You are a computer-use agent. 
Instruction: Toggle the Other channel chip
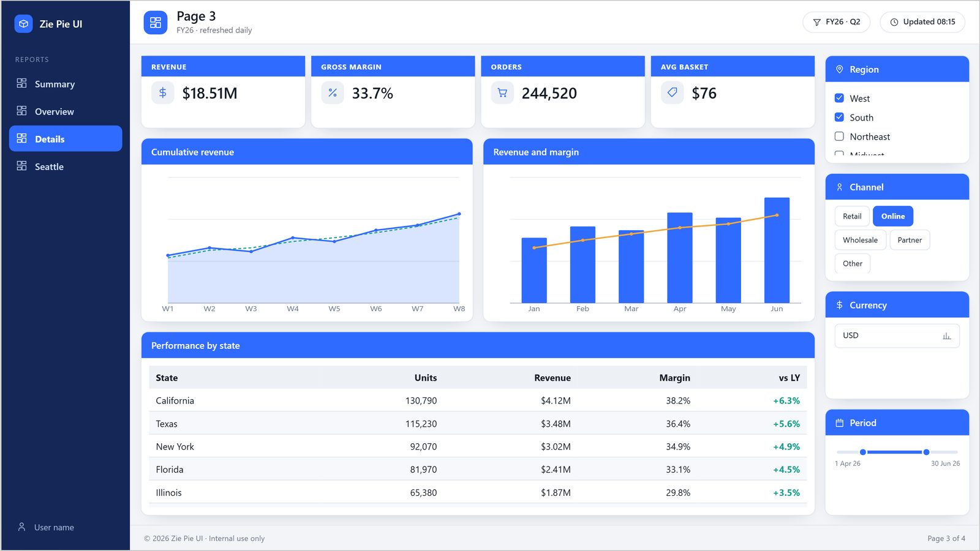pyautogui.click(x=853, y=263)
